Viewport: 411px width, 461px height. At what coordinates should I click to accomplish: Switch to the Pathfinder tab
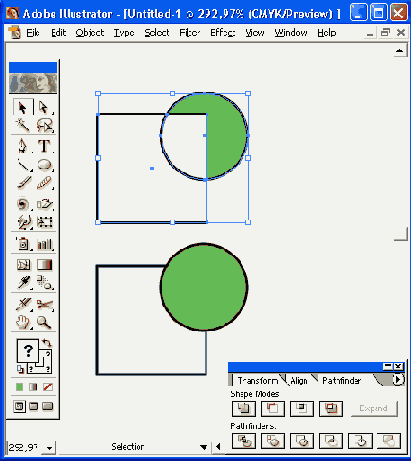click(342, 380)
